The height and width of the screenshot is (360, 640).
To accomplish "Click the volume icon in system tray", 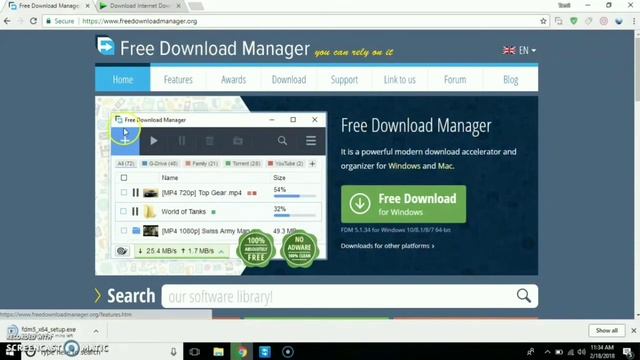I will point(582,352).
